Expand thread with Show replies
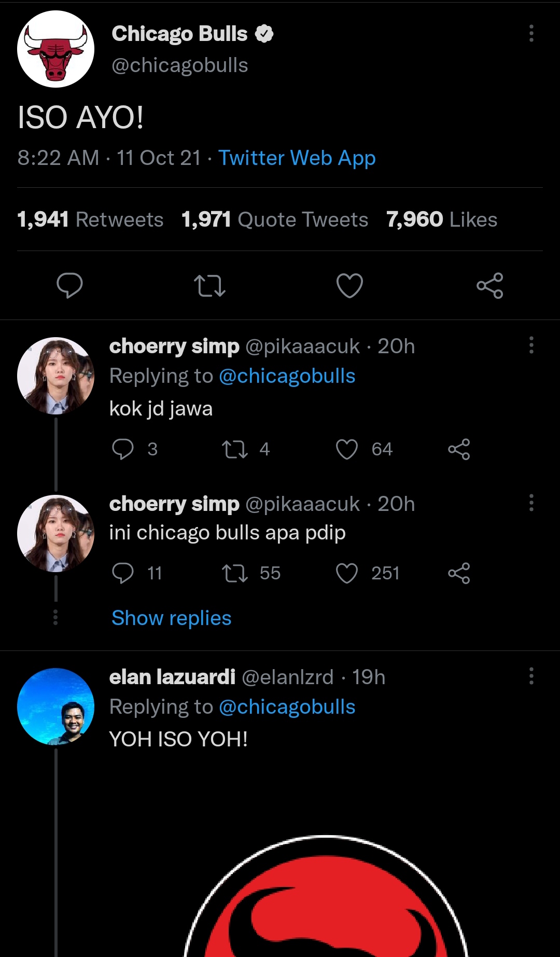560x957 pixels. click(x=171, y=618)
